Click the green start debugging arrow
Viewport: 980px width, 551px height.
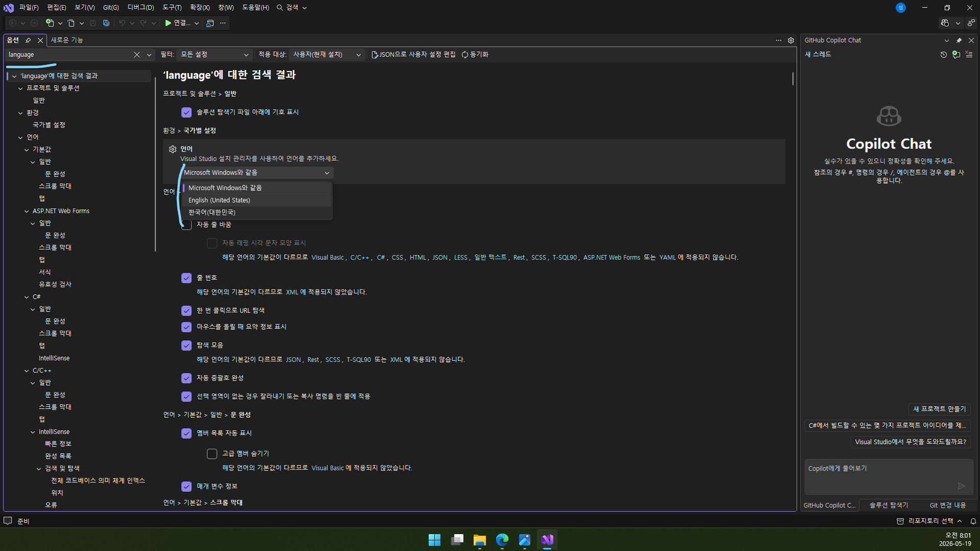point(168,23)
